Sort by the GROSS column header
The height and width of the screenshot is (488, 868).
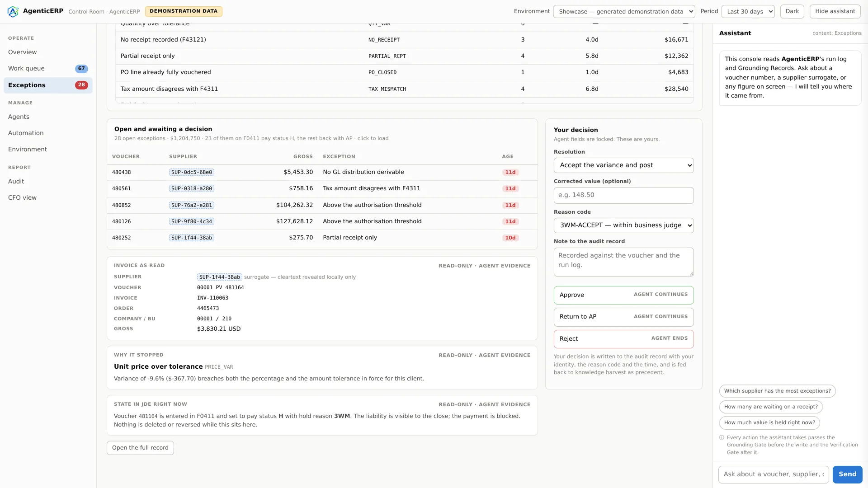(303, 157)
